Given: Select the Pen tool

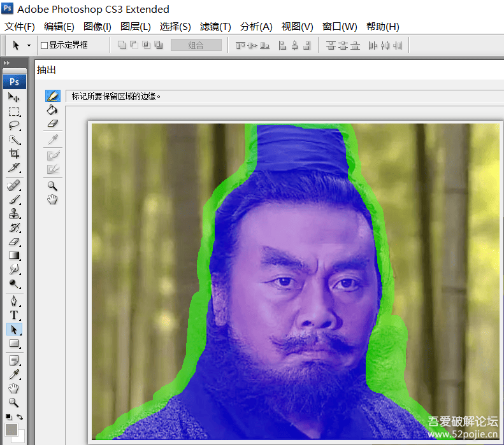Looking at the screenshot, I should [14, 301].
